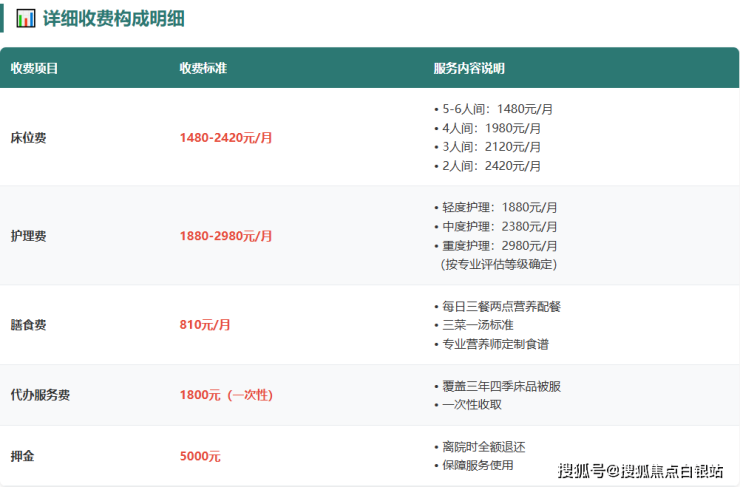
Task: Click the red 1880-2980元/月 price
Action: tap(226, 236)
